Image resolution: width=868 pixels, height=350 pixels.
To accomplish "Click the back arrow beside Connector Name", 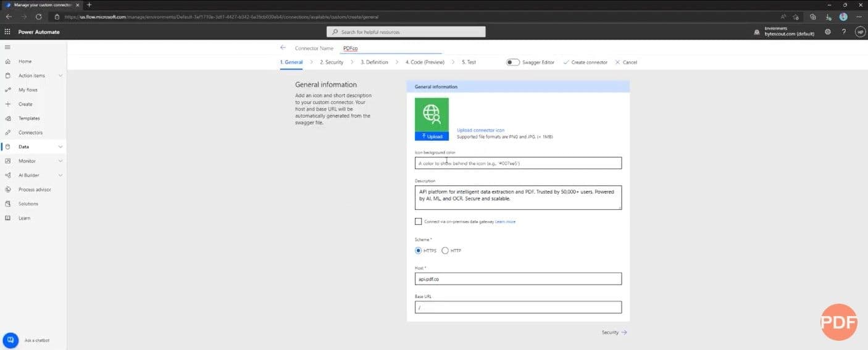I will click(x=283, y=48).
